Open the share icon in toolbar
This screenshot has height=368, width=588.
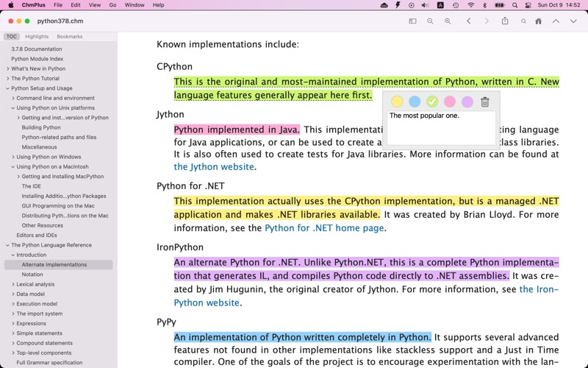point(505,21)
